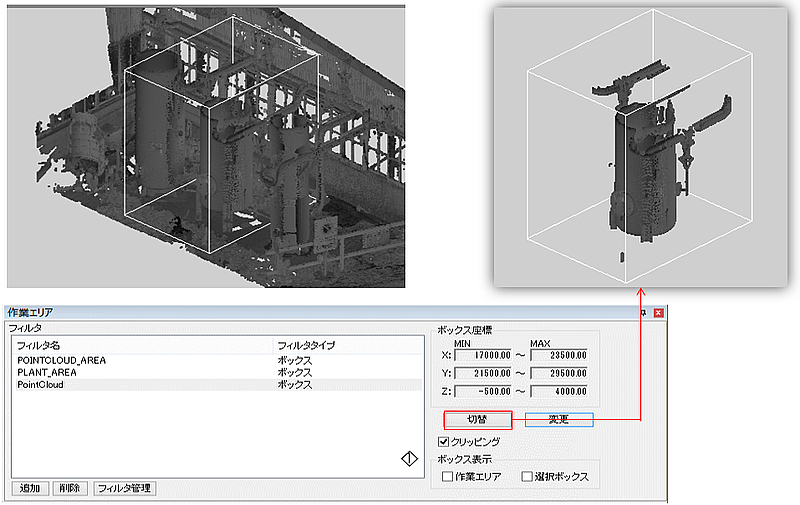
Task: Click the Y MIN field 21500.00
Action: pos(483,373)
